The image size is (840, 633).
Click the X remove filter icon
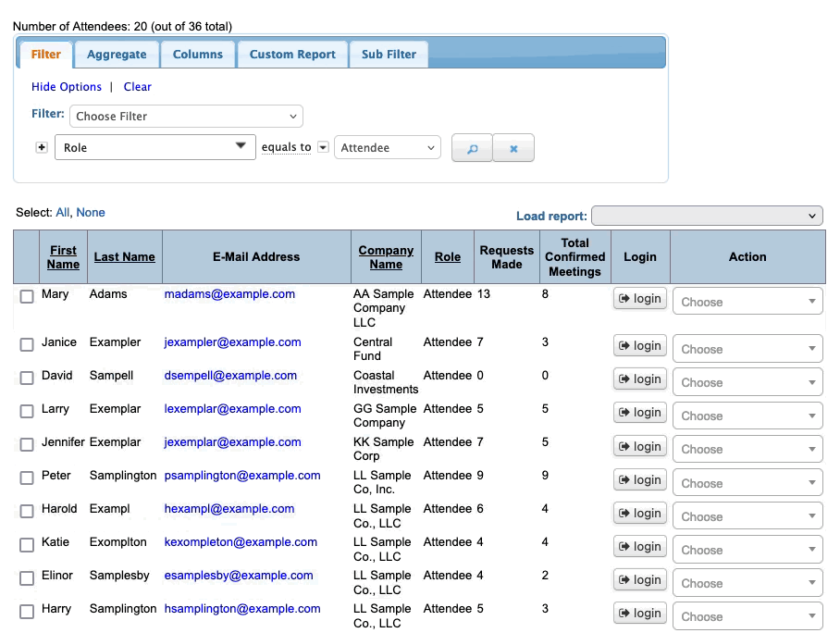pyautogui.click(x=513, y=148)
